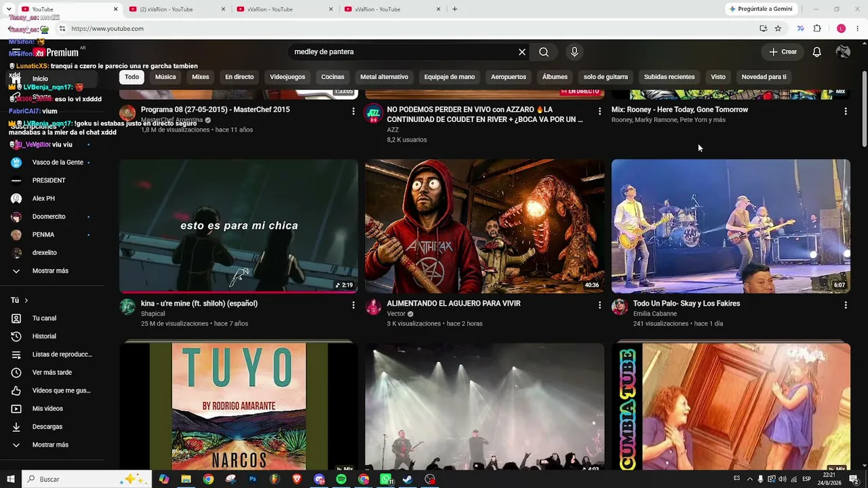This screenshot has width=868, height=488.
Task: Go to Vasco de la Gente subscription
Action: pos(52,163)
